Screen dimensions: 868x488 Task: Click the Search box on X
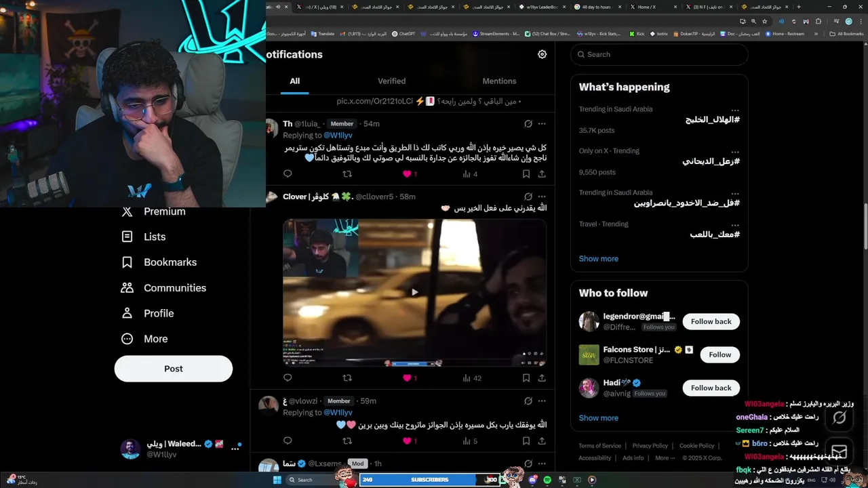(x=659, y=54)
